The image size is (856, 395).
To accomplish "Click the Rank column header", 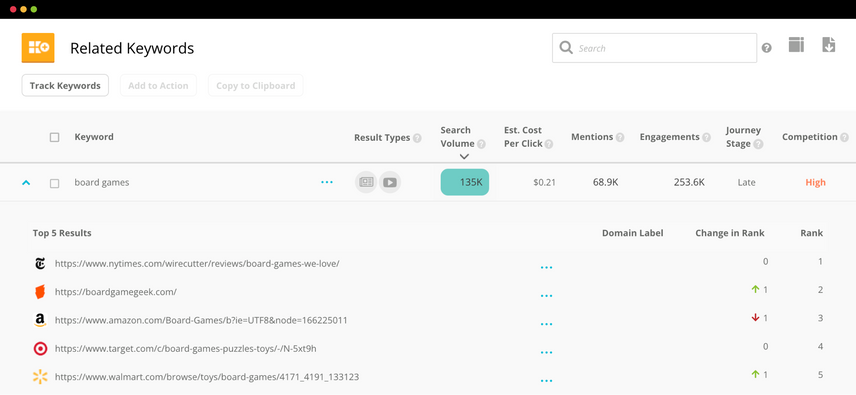I will coord(812,233).
